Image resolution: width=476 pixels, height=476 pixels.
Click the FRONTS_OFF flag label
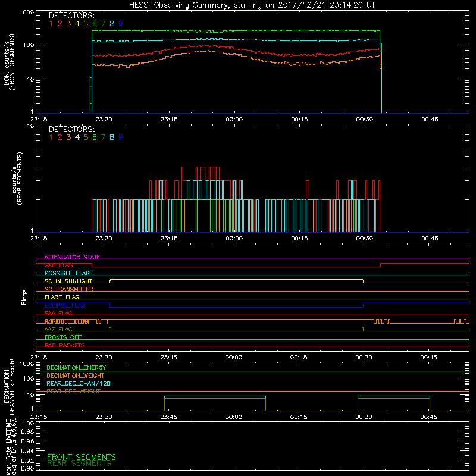coord(63,337)
